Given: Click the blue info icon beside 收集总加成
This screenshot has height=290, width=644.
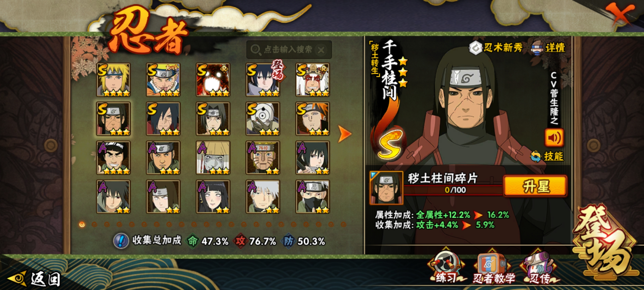Looking at the screenshot, I should pyautogui.click(x=121, y=241).
